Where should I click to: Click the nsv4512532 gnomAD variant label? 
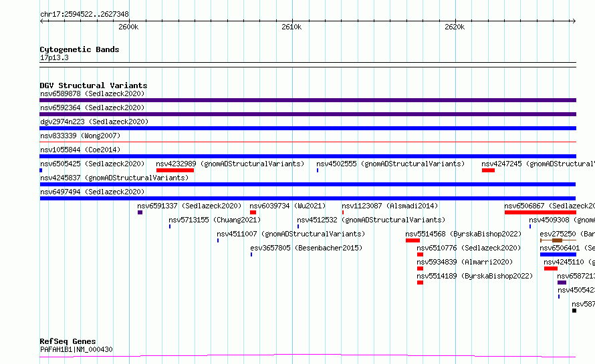[x=371, y=220]
